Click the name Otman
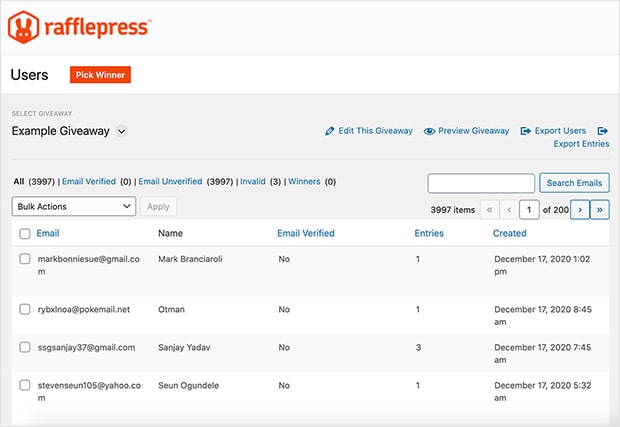Image resolution: width=620 pixels, height=427 pixels. (171, 309)
